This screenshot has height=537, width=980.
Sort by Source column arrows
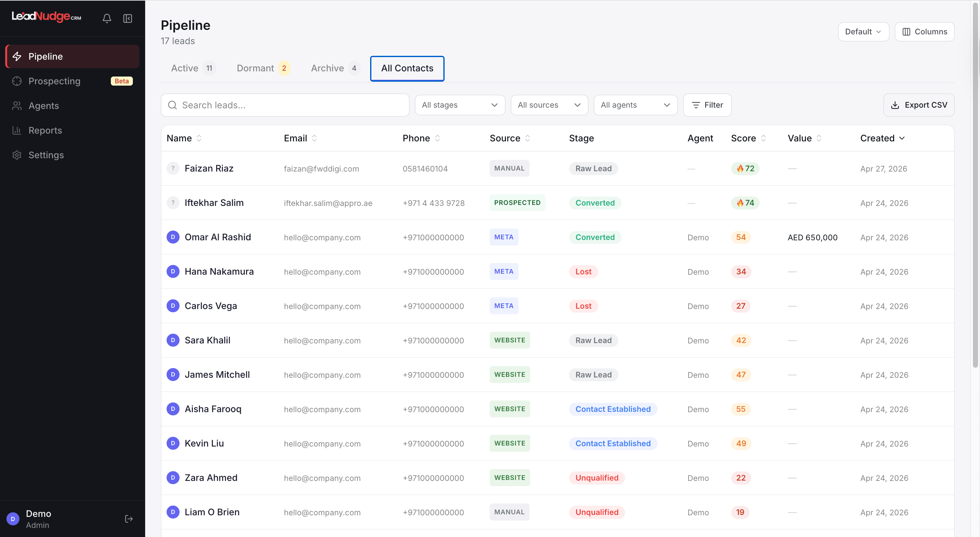click(x=528, y=138)
